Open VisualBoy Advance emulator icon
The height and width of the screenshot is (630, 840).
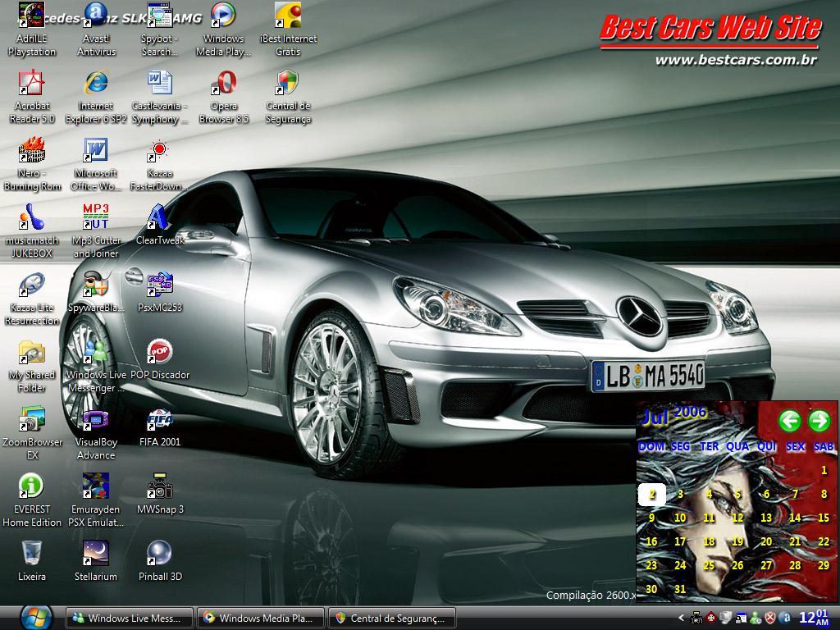[x=96, y=433]
